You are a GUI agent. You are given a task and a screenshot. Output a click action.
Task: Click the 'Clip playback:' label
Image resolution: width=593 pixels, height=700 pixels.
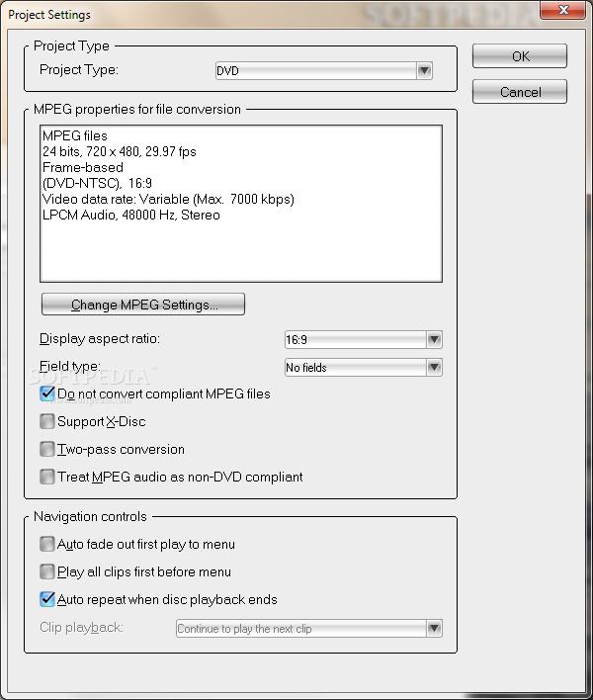tap(81, 628)
